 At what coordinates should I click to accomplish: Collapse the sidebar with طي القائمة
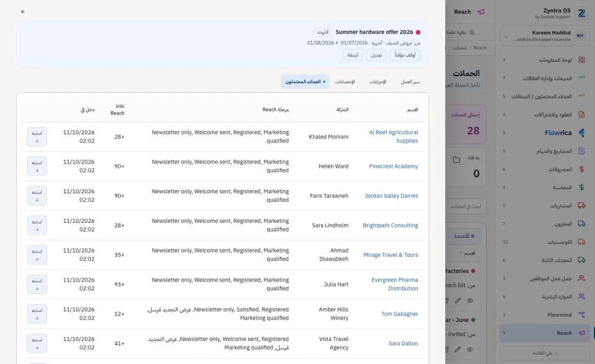pos(545,353)
